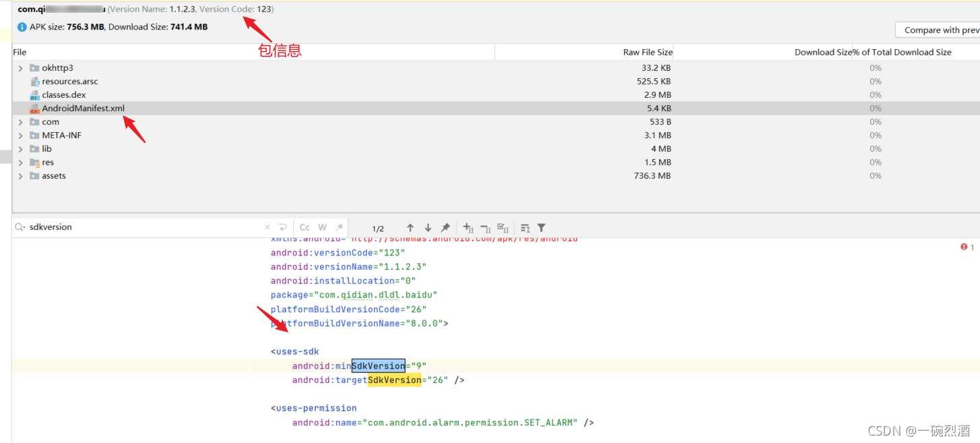Expand the META-INF folder
The height and width of the screenshot is (443, 980).
[x=20, y=135]
